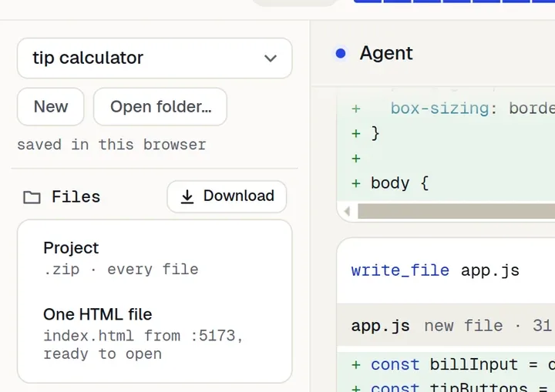
Task: Click the blue Agent status dot
Action: coord(341,53)
